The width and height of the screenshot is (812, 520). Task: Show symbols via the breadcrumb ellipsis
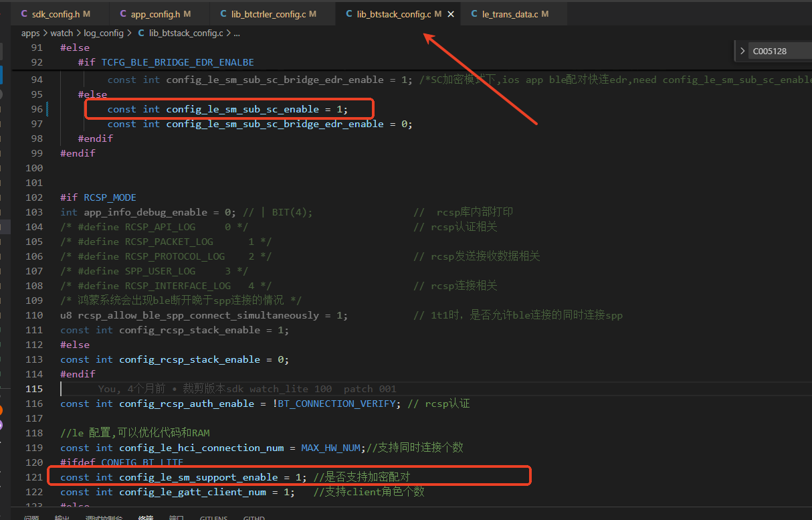236,33
